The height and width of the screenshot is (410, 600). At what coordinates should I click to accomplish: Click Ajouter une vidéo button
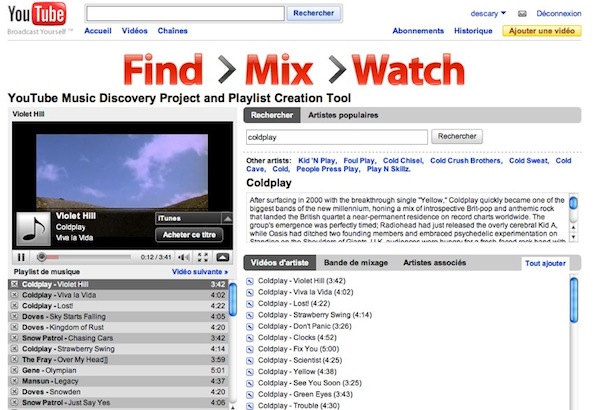[x=542, y=31]
